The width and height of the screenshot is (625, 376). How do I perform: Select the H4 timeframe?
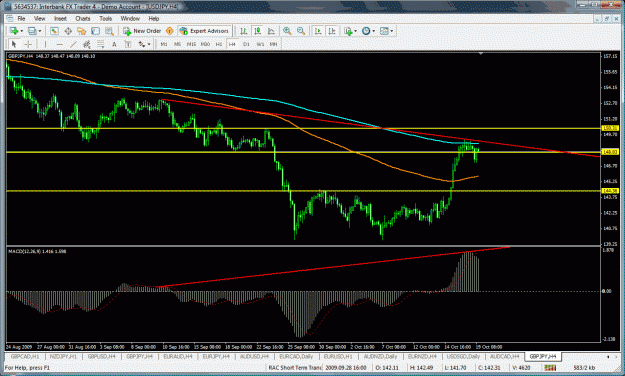(232, 44)
